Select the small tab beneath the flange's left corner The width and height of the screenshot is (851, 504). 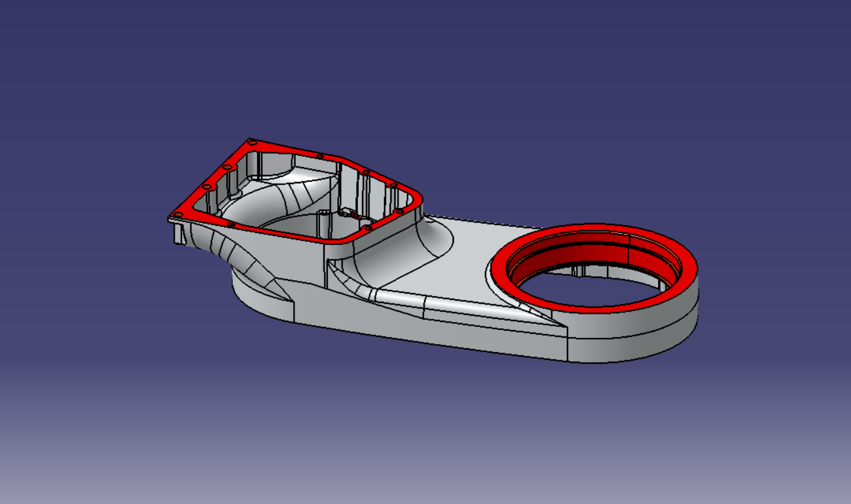pyautogui.click(x=178, y=234)
